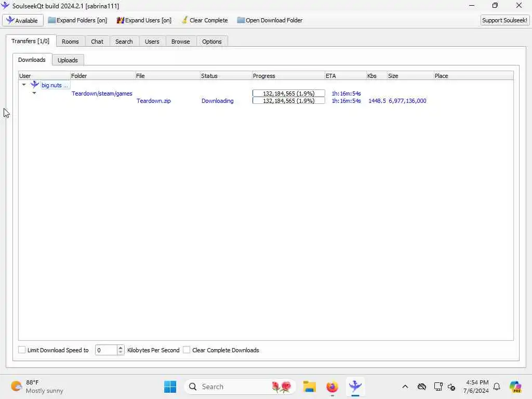Collapse the big nuts user row

[24, 85]
